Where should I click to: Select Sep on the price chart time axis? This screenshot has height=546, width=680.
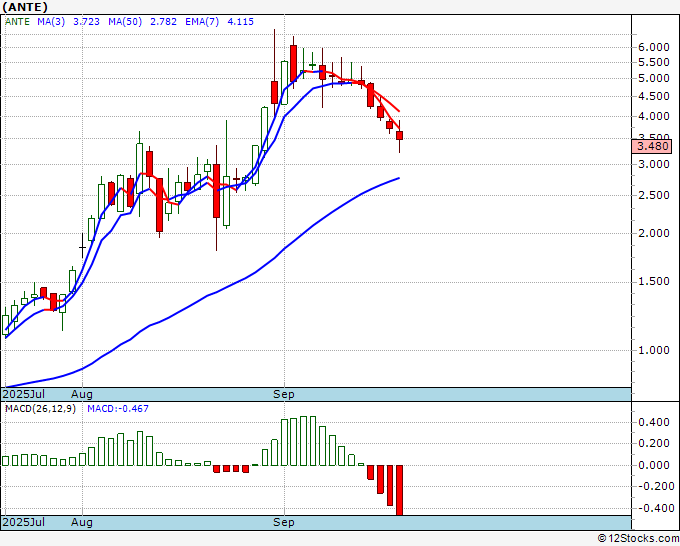[284, 394]
